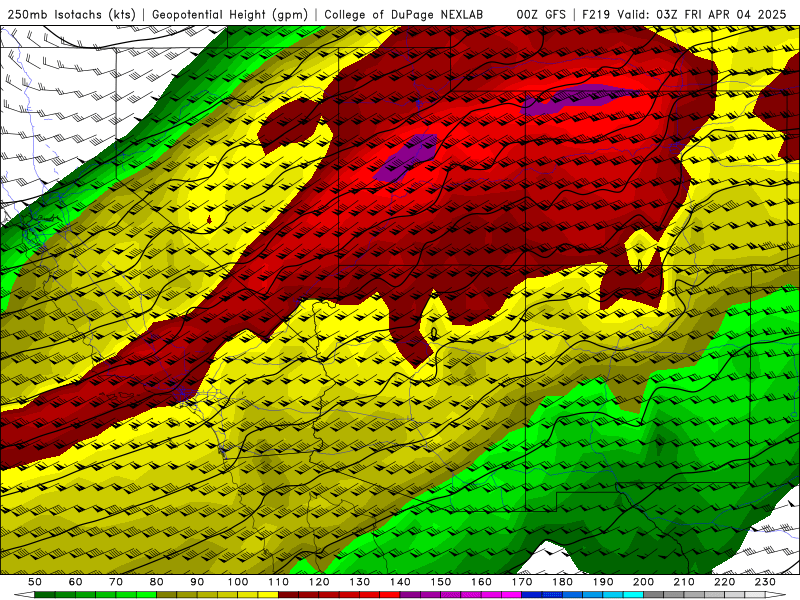Click the 50 value on the color scale

35,582
